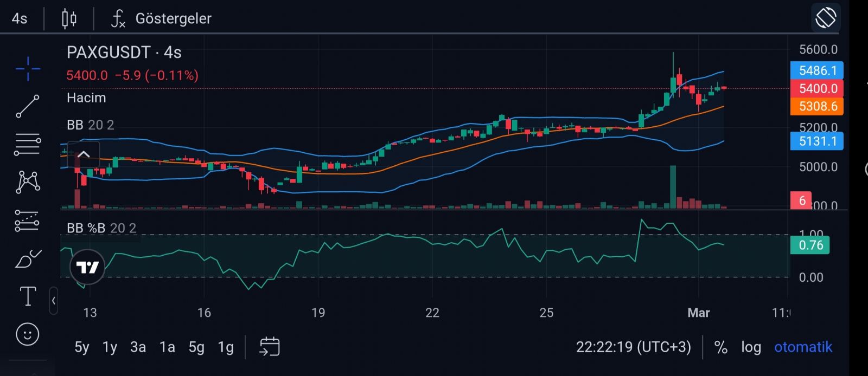Open the candlestick chart type menu
868x376 pixels.
point(69,18)
